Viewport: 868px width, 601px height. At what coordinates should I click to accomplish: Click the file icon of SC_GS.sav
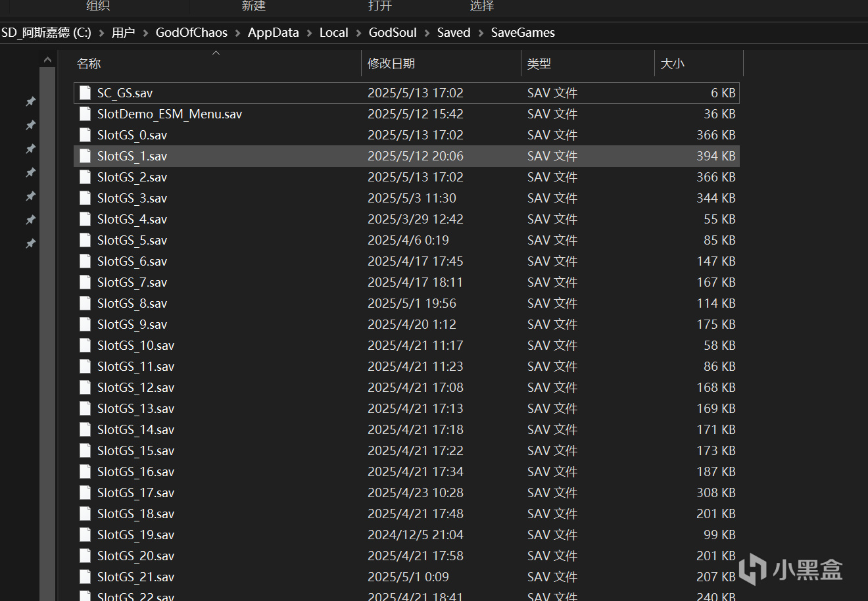(x=85, y=93)
